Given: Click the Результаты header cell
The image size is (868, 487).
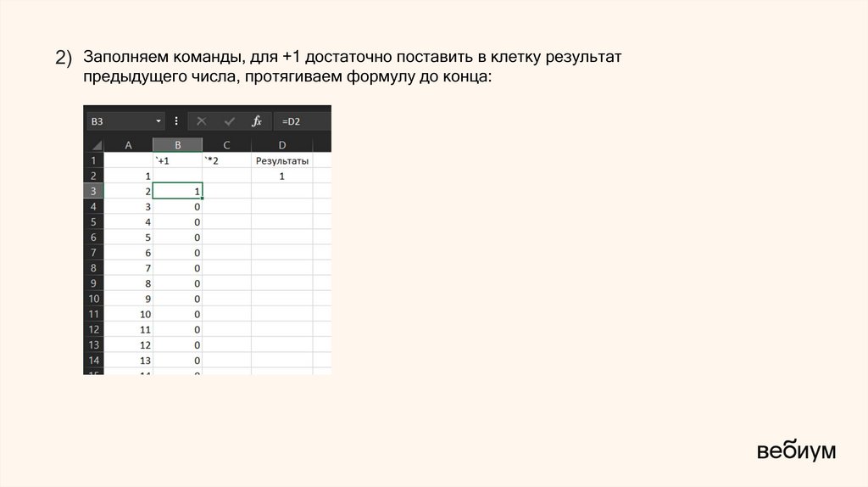Looking at the screenshot, I should tap(281, 160).
